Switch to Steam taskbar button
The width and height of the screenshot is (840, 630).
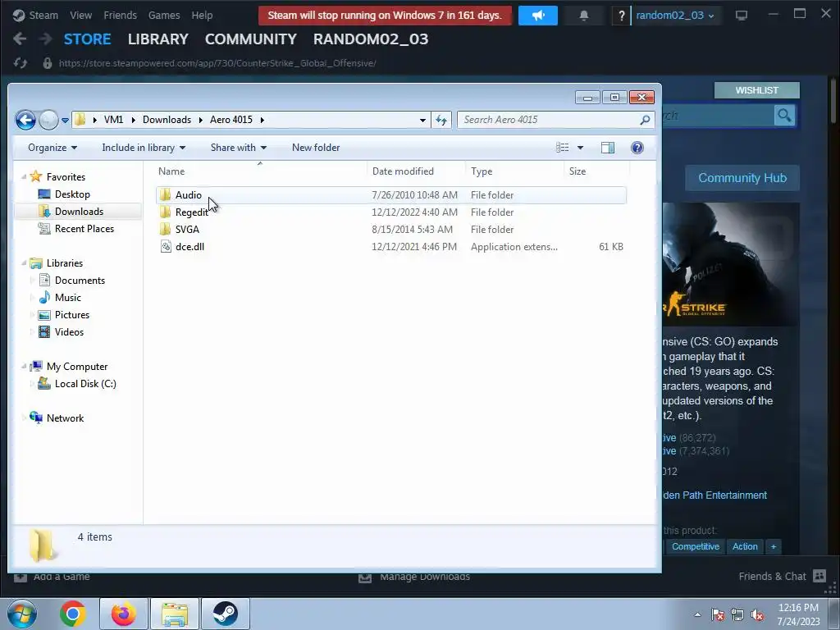tap(226, 614)
